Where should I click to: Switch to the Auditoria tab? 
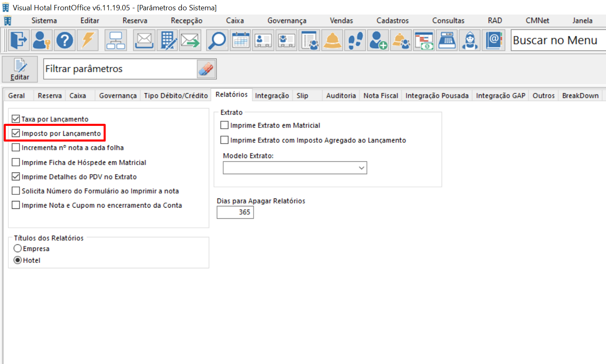click(341, 95)
